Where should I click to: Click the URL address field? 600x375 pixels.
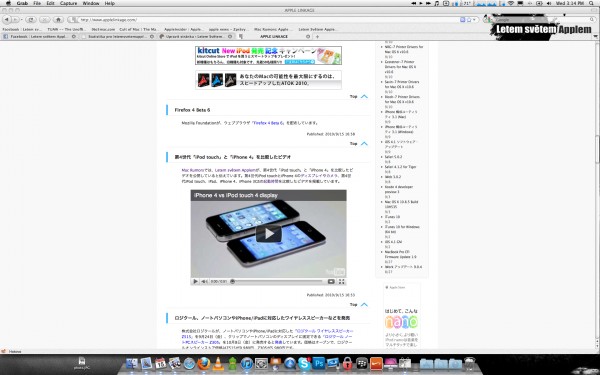(x=268, y=20)
